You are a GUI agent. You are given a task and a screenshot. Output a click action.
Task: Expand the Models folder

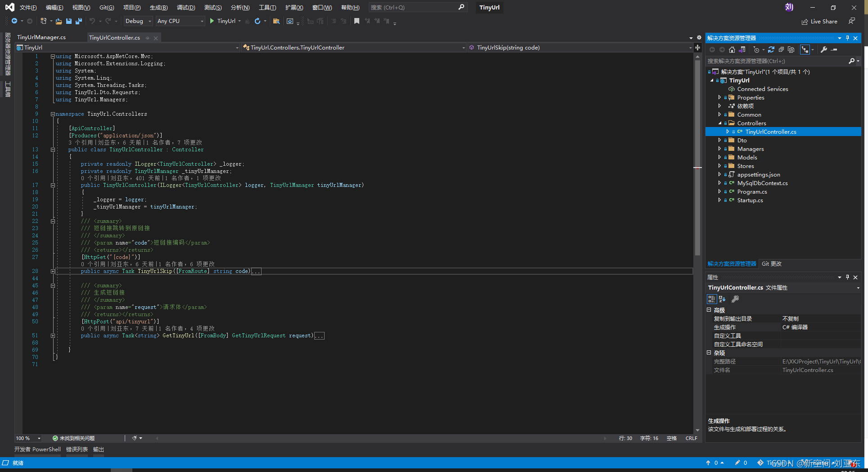point(719,157)
